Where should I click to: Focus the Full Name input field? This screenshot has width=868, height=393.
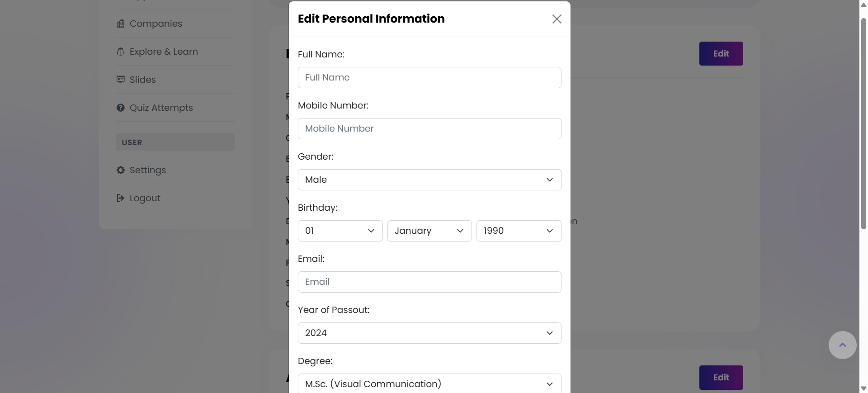pyautogui.click(x=429, y=77)
